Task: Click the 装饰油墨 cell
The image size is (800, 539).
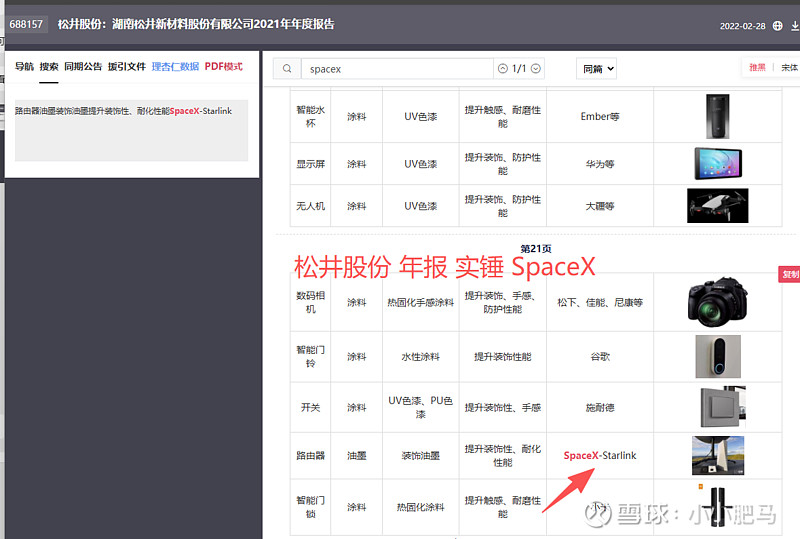Action: point(420,455)
